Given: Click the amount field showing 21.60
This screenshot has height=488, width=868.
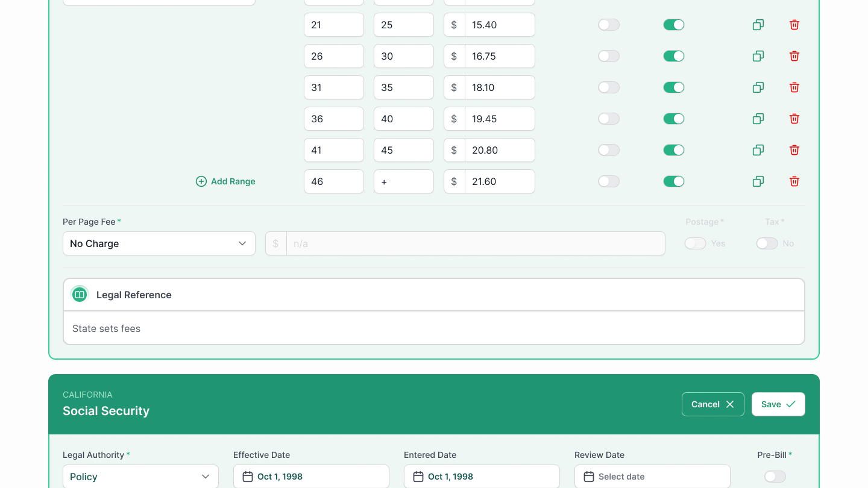Looking at the screenshot, I should coord(500,181).
